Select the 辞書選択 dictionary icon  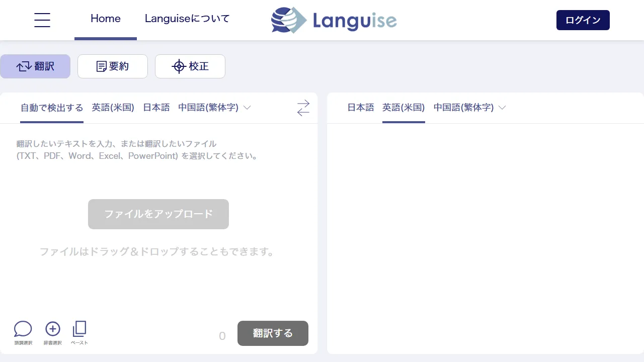coord(52,329)
